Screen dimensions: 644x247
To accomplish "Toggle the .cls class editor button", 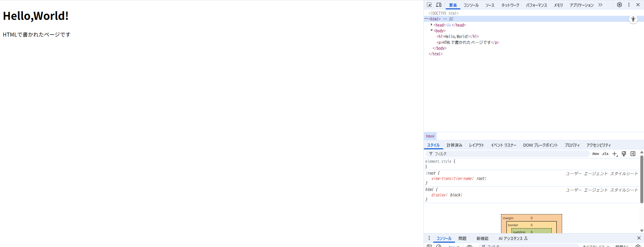I will tap(605, 154).
